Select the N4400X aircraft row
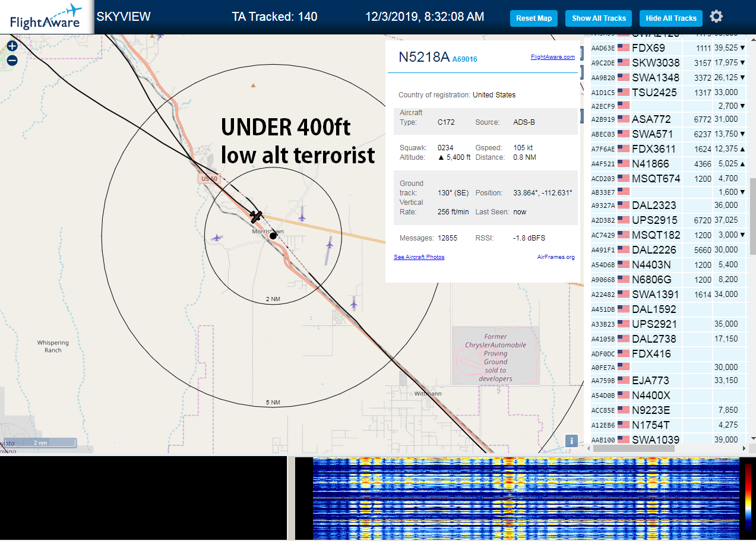The height and width of the screenshot is (541, 756). pyautogui.click(x=669, y=396)
